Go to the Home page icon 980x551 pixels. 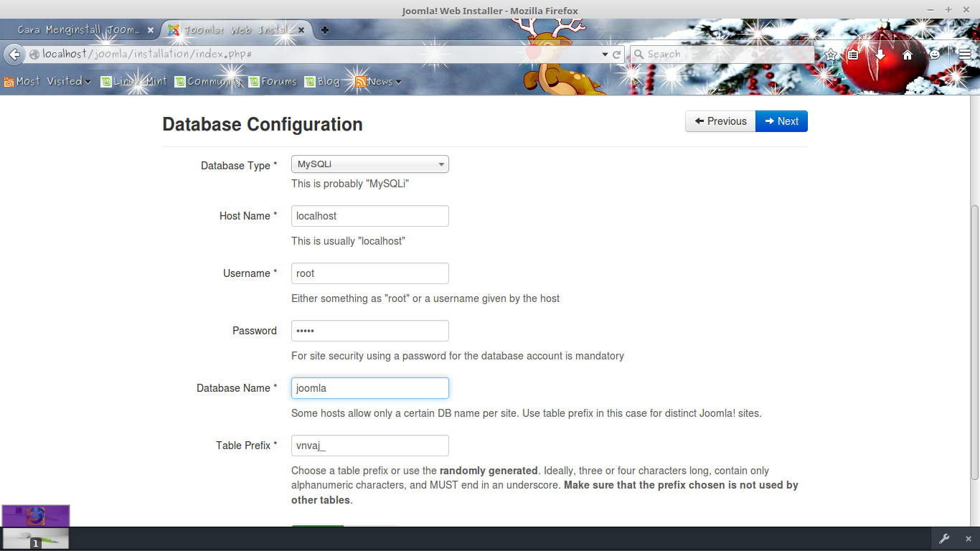coord(908,55)
